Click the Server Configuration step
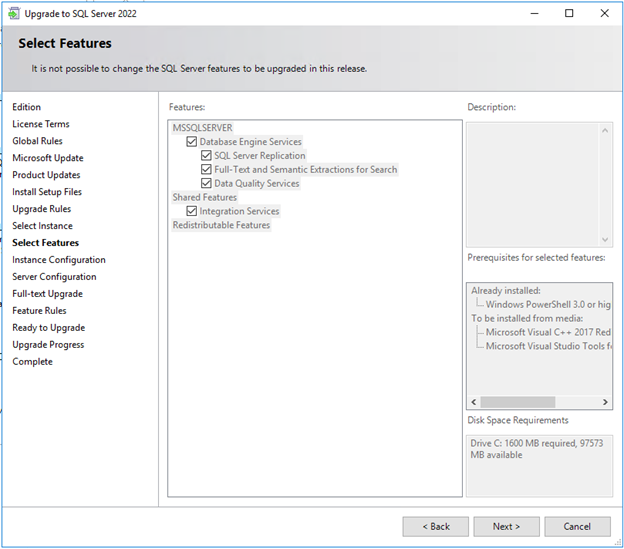The height and width of the screenshot is (549, 624). (x=54, y=277)
